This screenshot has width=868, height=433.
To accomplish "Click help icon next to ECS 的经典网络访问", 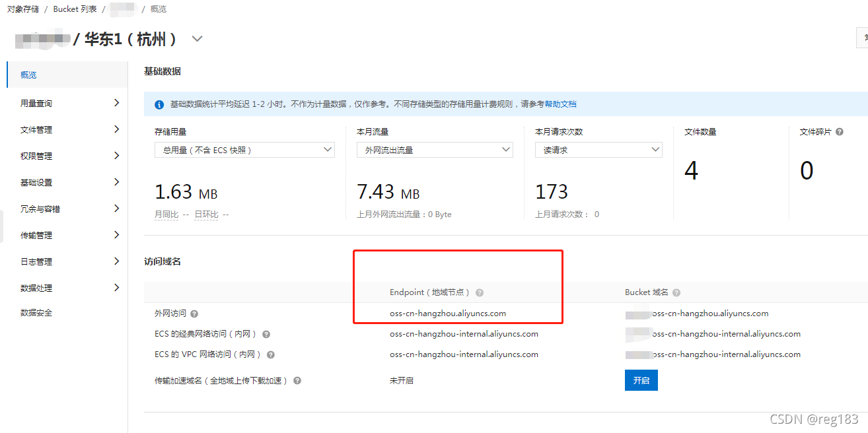I will pos(266,335).
